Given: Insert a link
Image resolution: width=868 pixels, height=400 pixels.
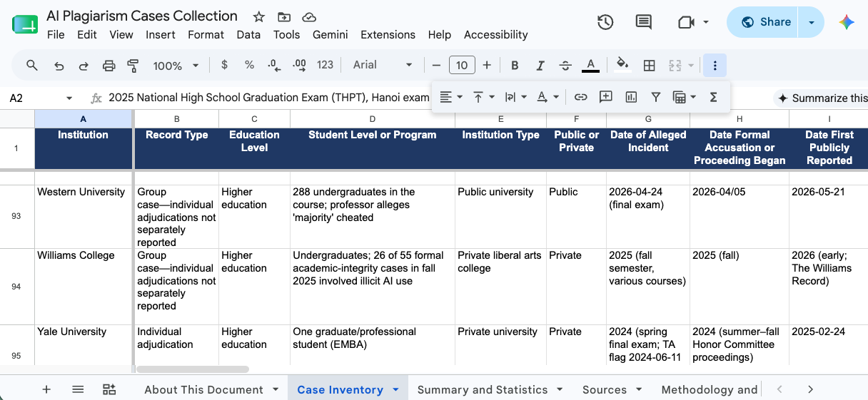Looking at the screenshot, I should pos(581,97).
